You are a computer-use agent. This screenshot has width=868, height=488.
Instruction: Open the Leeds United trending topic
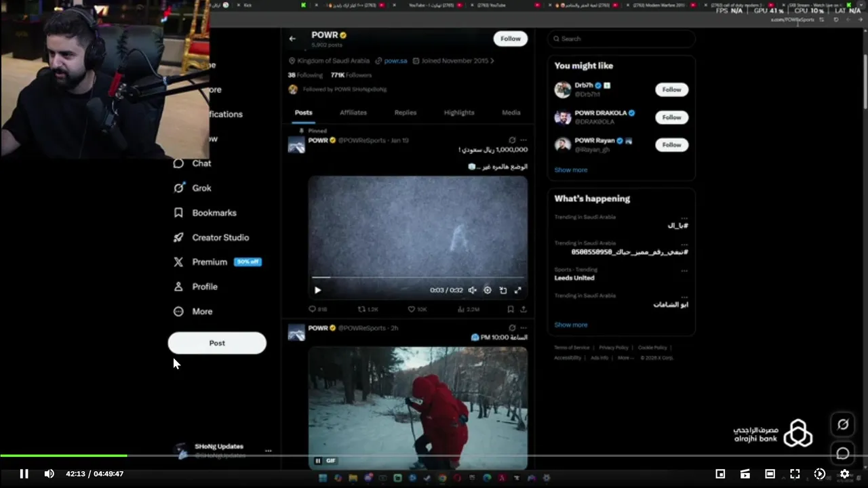click(x=574, y=278)
